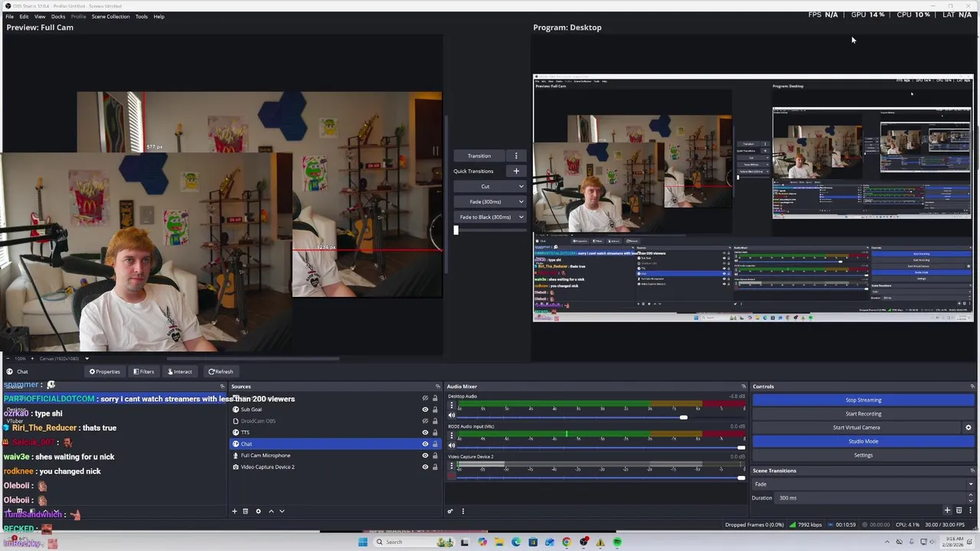Open RODE Audio Input options three-dot menu
The height and width of the screenshot is (551, 980).
[451, 435]
